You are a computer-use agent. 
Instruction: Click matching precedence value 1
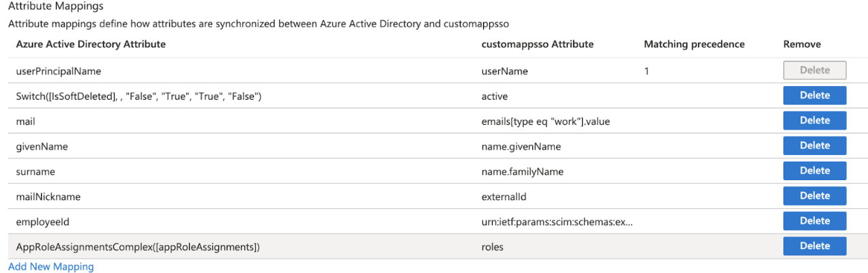tap(647, 71)
